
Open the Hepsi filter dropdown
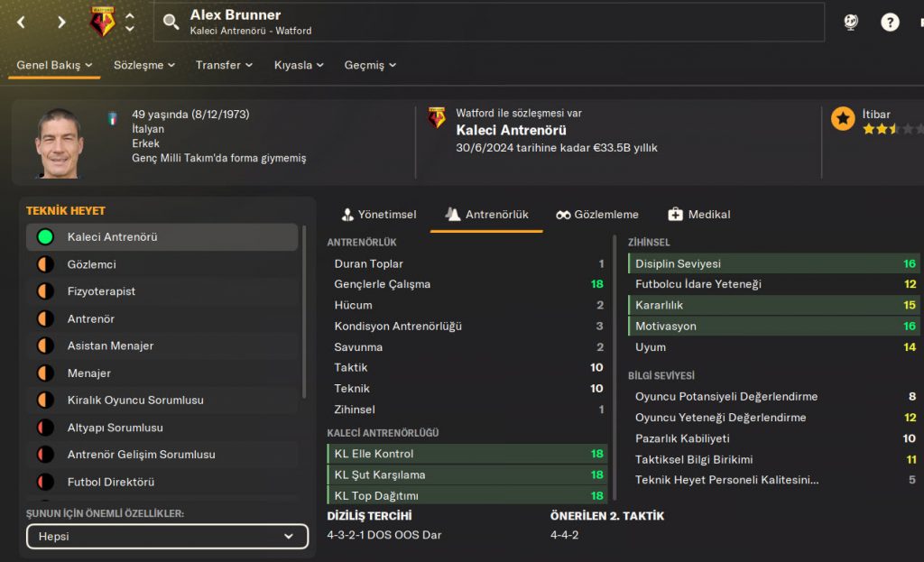click(x=167, y=536)
